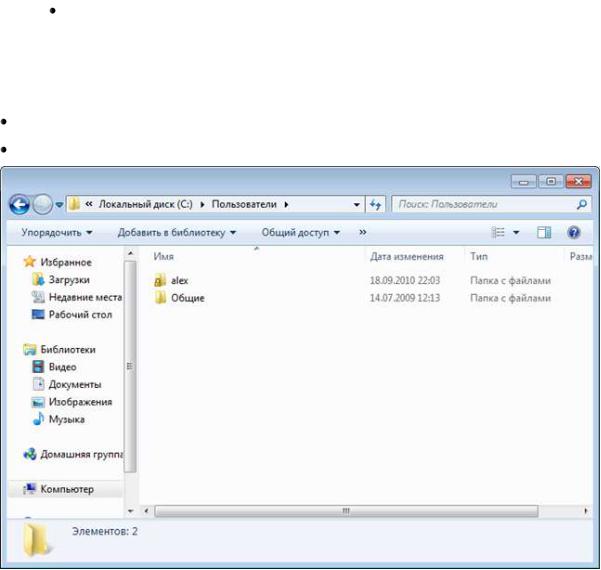Image resolution: width=601 pixels, height=570 pixels.
Task: Open Домашняя группа in navigation pane
Action: pyautogui.click(x=82, y=454)
